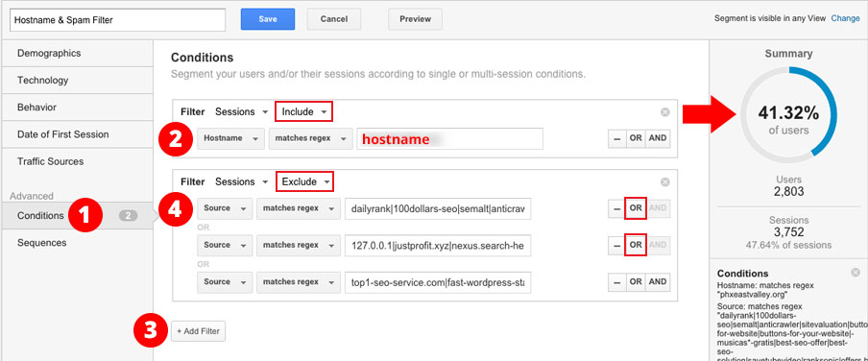Click the segment name field, Hostname & Spam Filter
868x361 pixels.
(x=118, y=20)
